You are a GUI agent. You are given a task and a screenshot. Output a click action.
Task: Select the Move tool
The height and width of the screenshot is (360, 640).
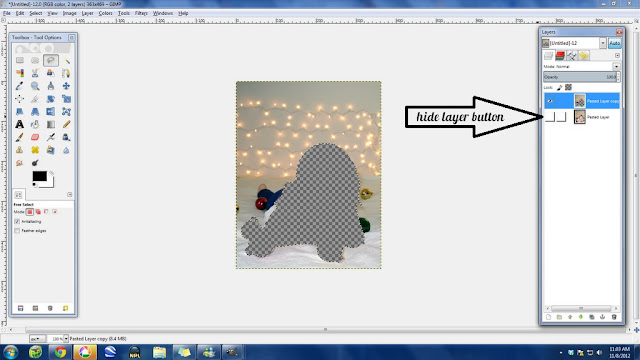(66, 86)
